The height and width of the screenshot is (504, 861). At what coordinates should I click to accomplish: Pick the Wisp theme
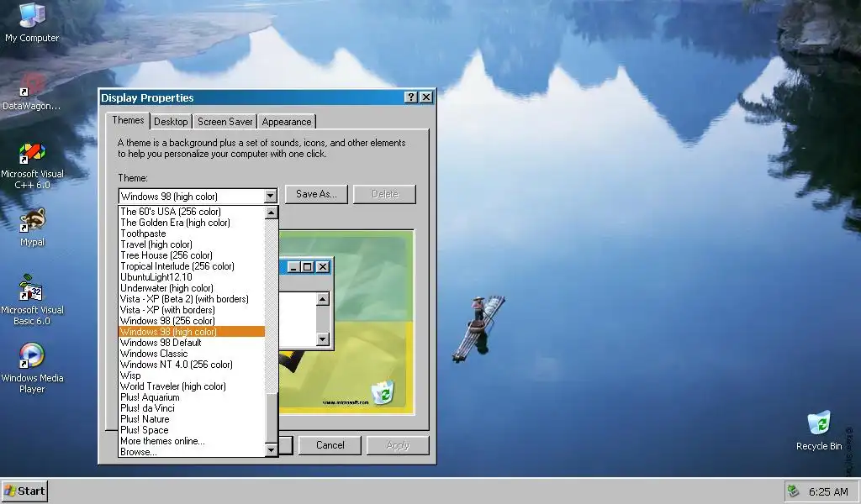[192, 375]
